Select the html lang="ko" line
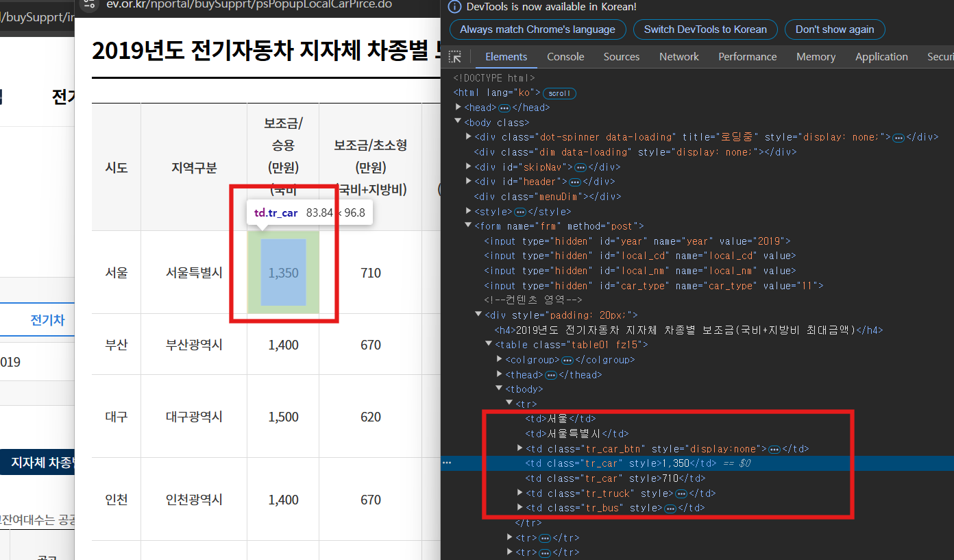Screen dimensions: 954x560 click(497, 93)
